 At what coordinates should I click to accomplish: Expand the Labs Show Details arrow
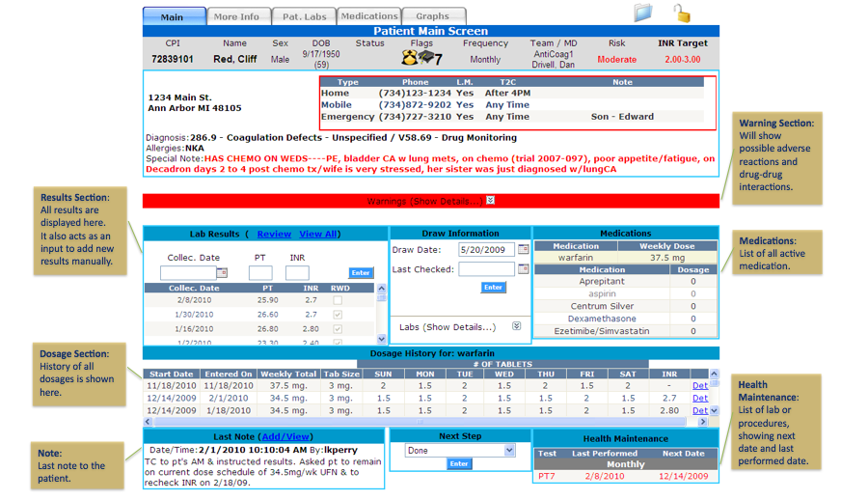click(516, 326)
